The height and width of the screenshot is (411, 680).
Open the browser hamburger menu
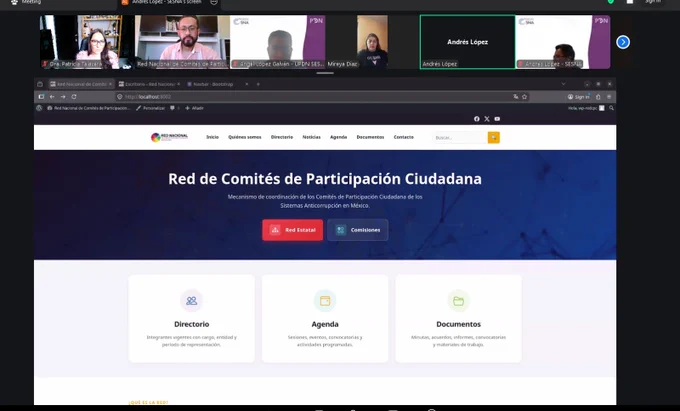point(609,97)
